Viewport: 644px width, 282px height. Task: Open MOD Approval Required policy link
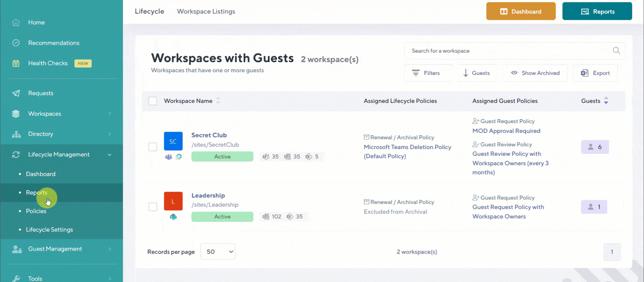click(x=506, y=131)
